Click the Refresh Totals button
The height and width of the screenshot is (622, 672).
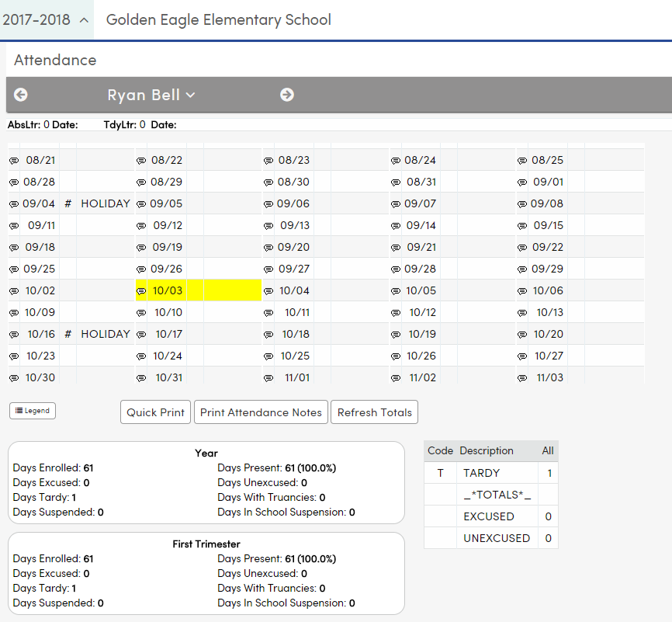pyautogui.click(x=374, y=412)
